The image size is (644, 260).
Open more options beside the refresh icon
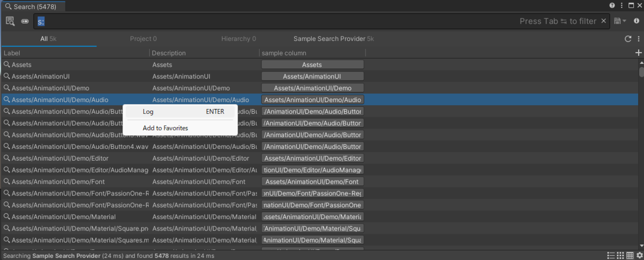638,39
